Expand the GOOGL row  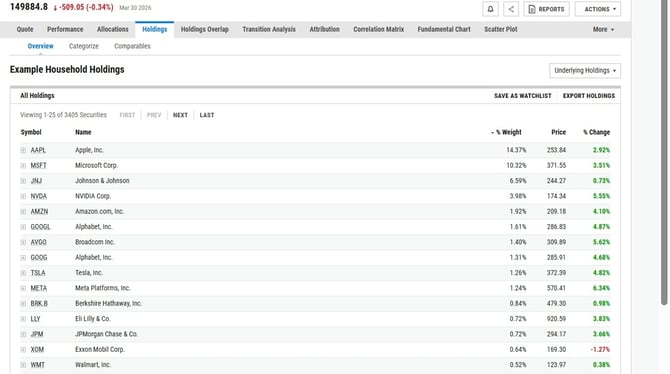point(23,227)
